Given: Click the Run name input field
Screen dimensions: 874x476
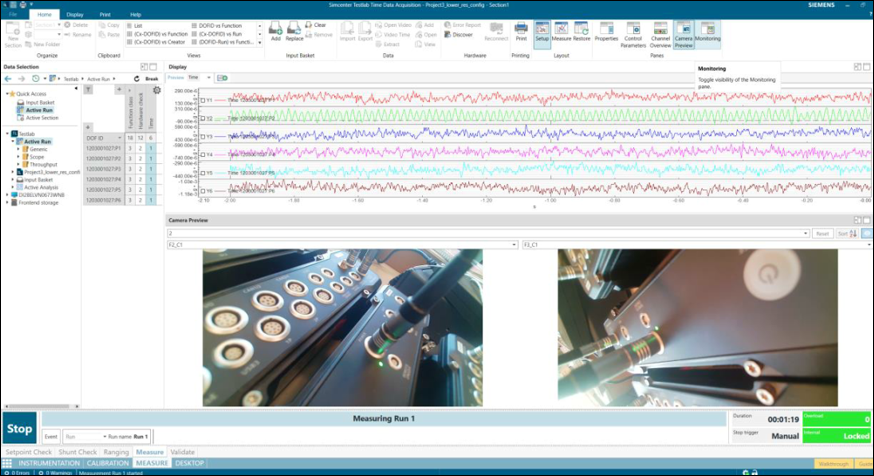Looking at the screenshot, I should point(141,436).
